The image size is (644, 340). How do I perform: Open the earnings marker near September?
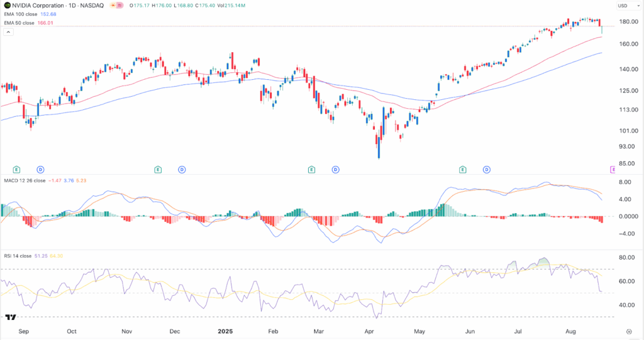tap(16, 169)
